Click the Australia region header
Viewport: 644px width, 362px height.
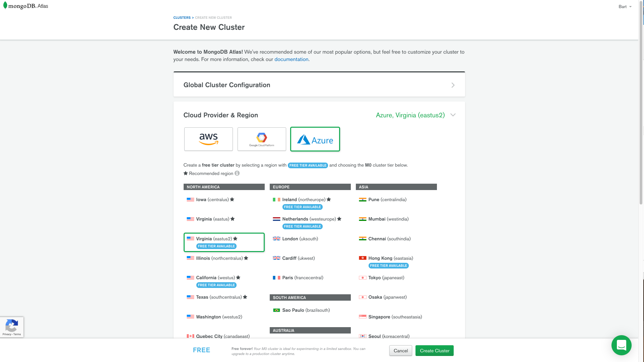[310, 330]
